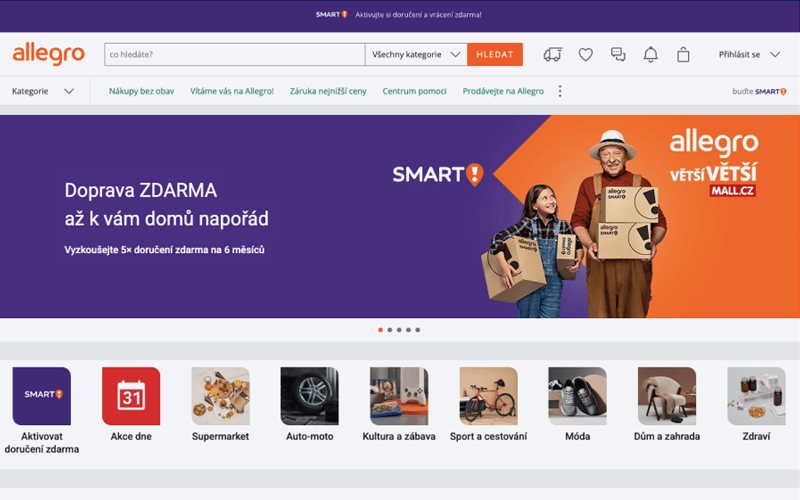This screenshot has width=800, height=500.
Task: Select the fifth carousel dot
Action: (418, 330)
